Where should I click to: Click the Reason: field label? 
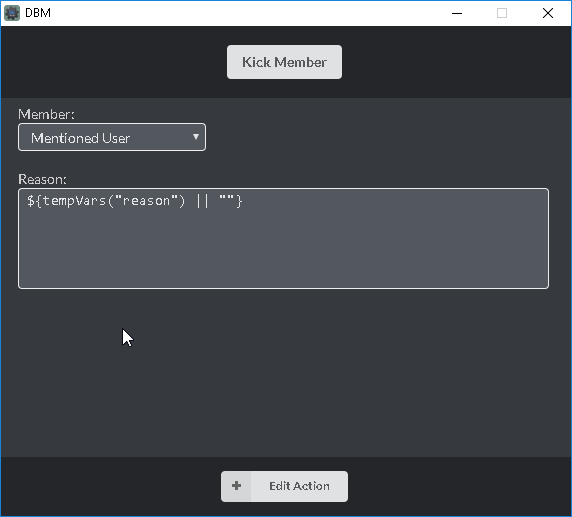click(42, 180)
